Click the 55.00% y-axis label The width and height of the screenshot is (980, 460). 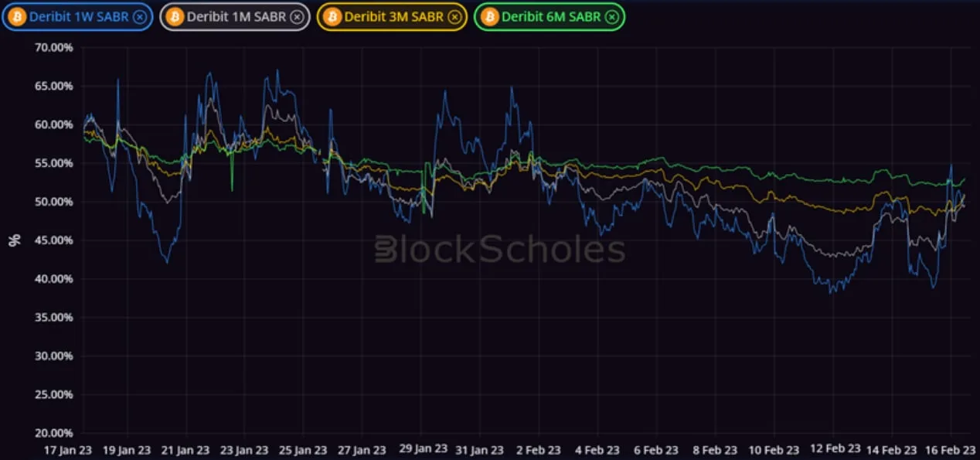(54, 164)
